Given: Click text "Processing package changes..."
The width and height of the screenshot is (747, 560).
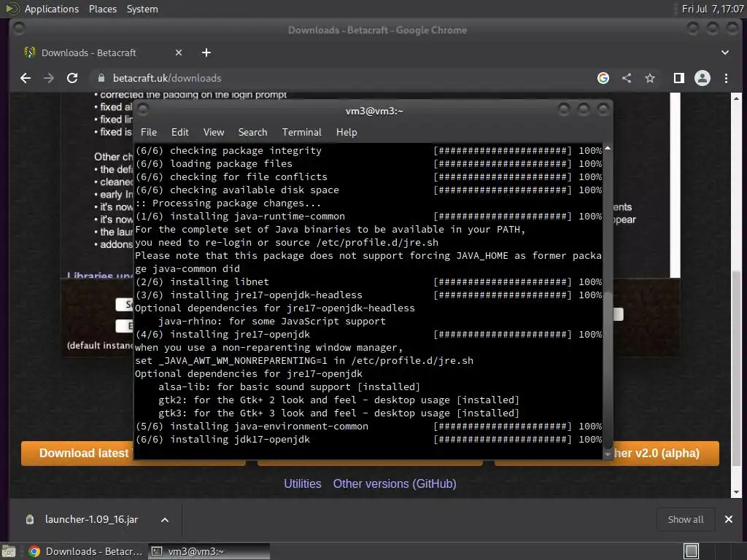Looking at the screenshot, I should (236, 203).
